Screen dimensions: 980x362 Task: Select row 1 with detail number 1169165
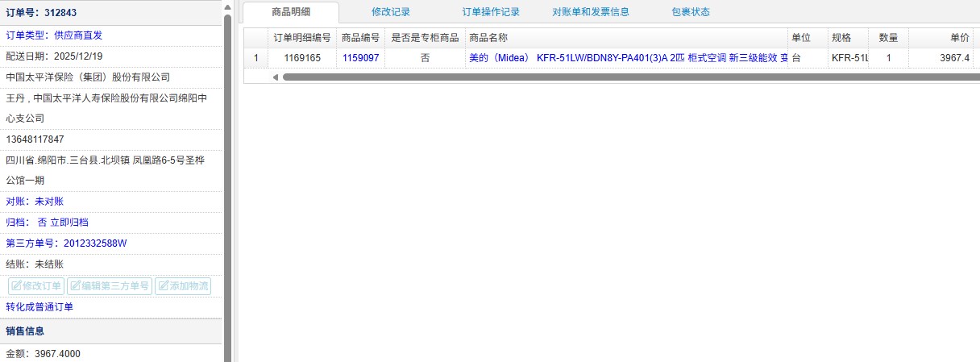(x=302, y=58)
